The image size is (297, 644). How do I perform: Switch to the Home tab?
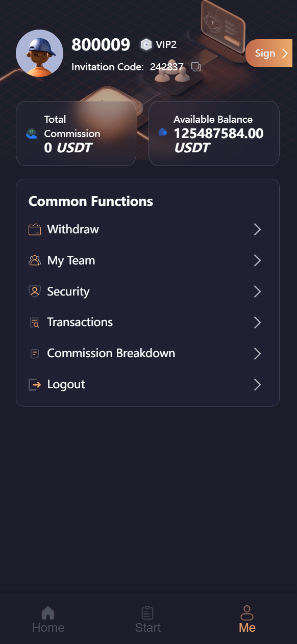pos(48,619)
